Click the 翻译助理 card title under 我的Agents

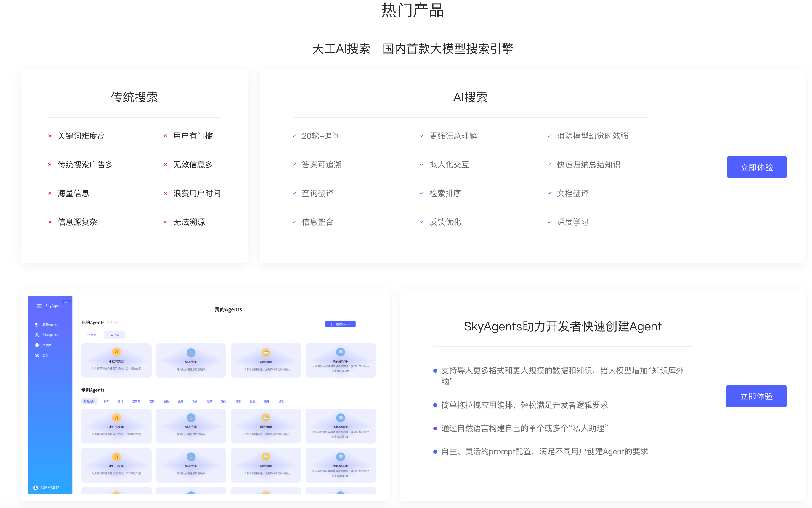click(266, 362)
